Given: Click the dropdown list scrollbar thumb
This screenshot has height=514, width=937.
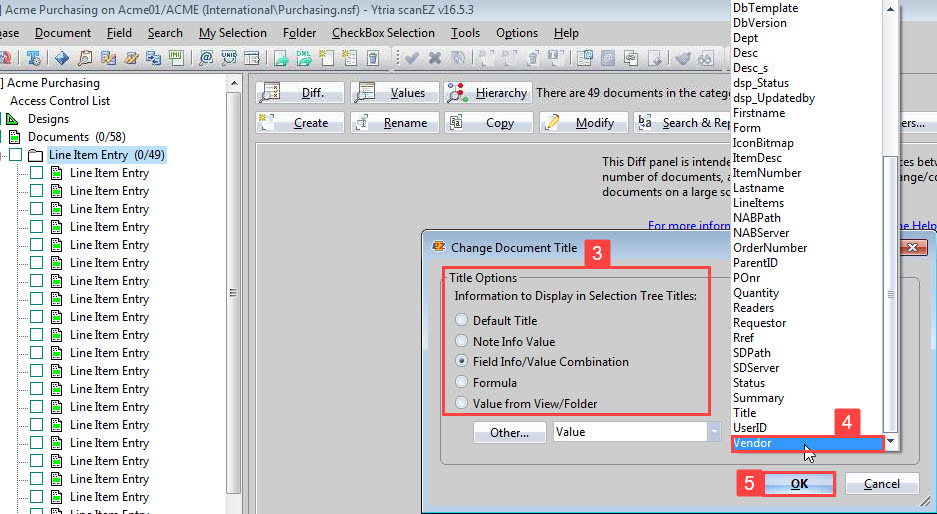Looking at the screenshot, I should pyautogui.click(x=891, y=294).
